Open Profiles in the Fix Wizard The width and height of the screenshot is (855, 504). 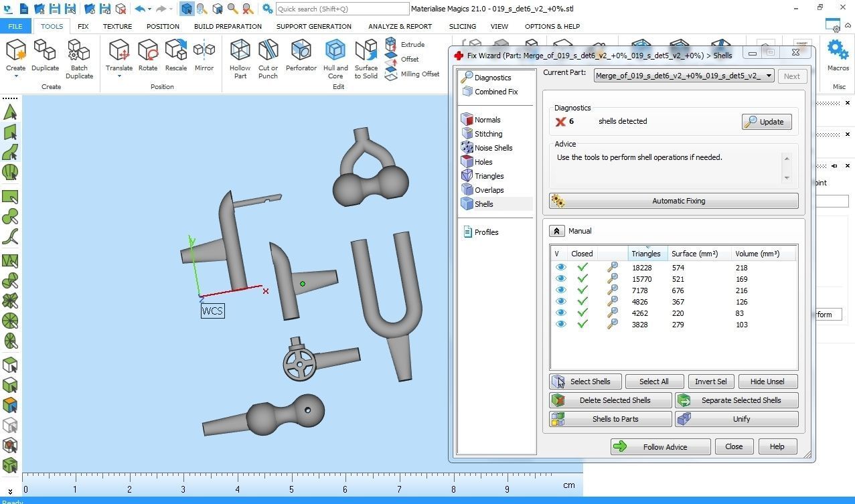pyautogui.click(x=481, y=232)
